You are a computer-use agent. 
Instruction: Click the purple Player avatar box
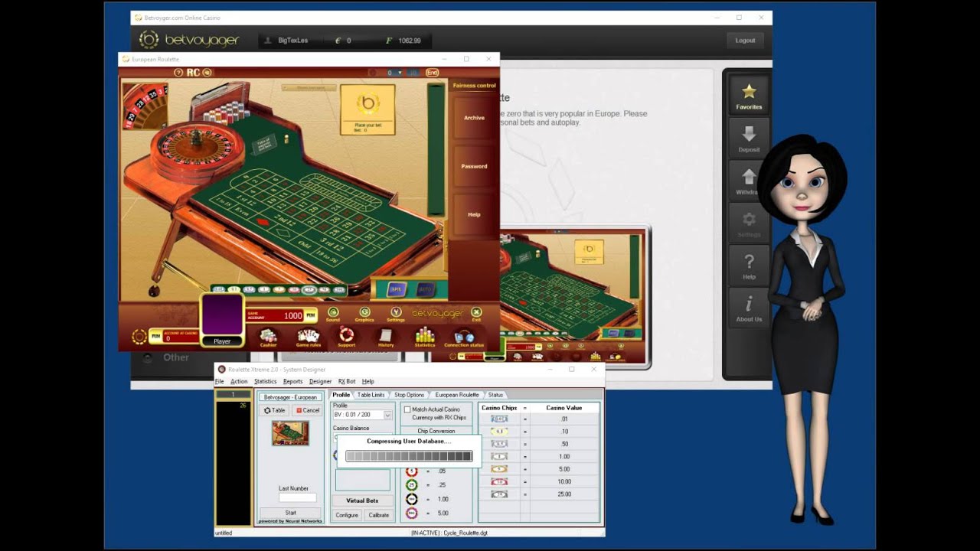pos(222,315)
